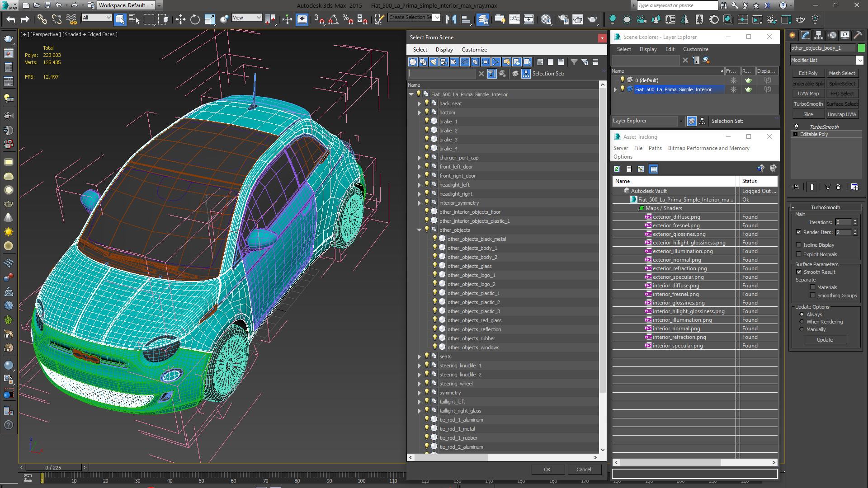Screen dimensions: 868x488
Task: Open Render Setup teapot icon
Action: 563,19
